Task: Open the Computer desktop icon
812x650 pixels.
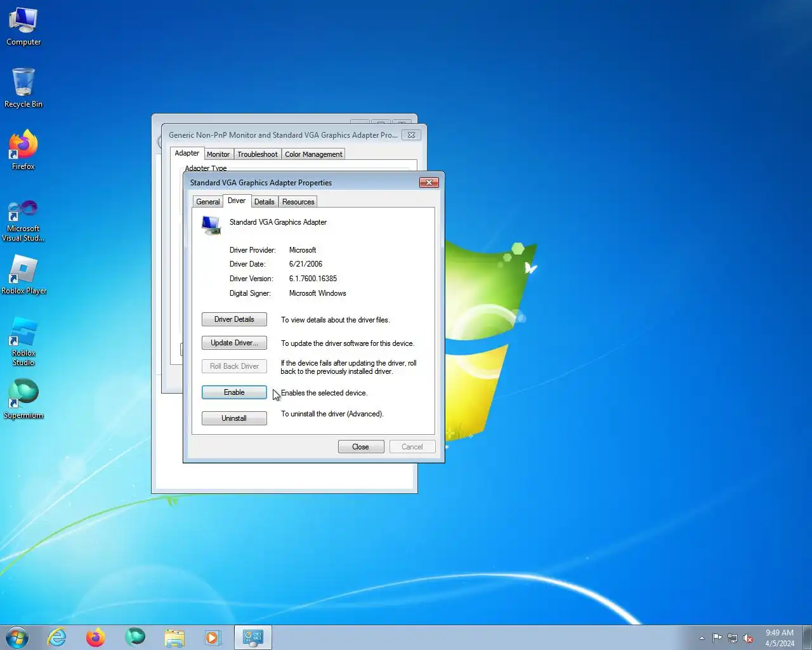Action: click(x=23, y=27)
